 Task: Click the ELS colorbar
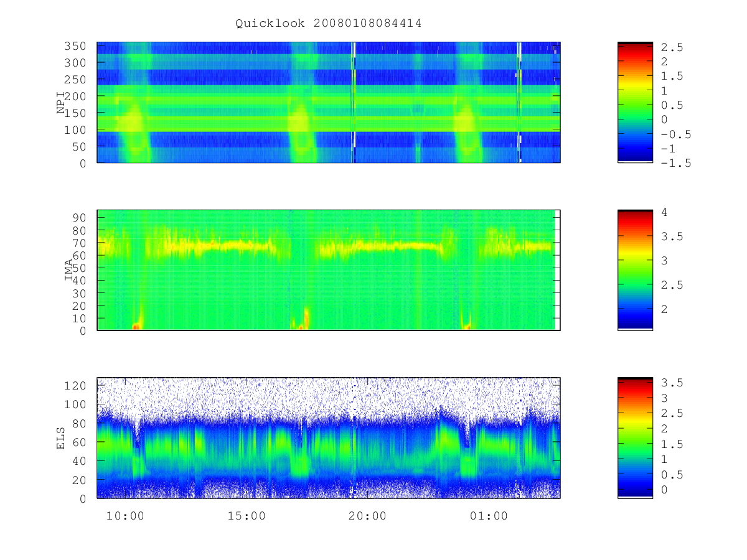coord(635,438)
